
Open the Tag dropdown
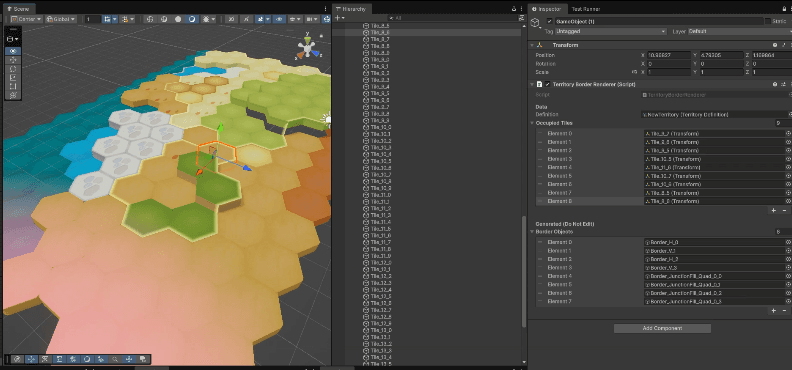(x=611, y=31)
